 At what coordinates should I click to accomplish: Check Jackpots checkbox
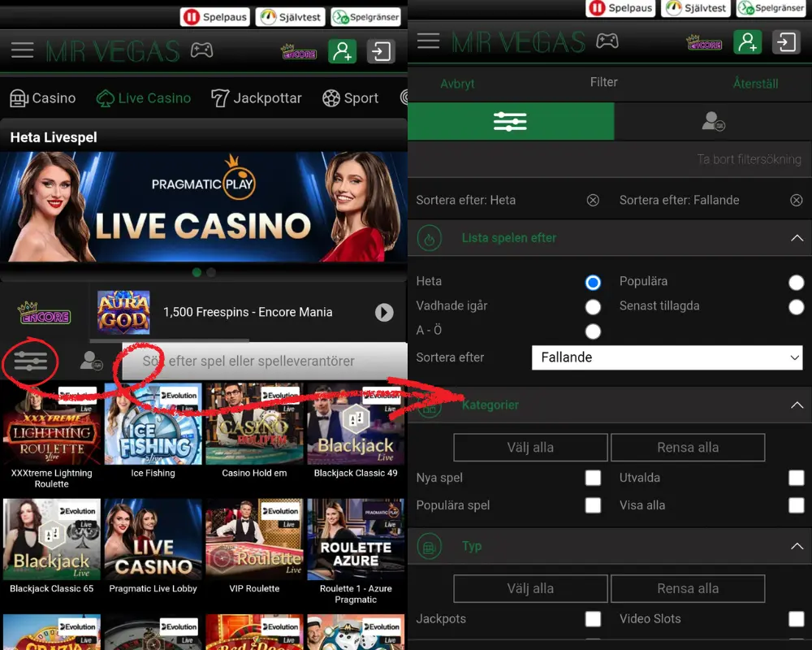click(593, 618)
